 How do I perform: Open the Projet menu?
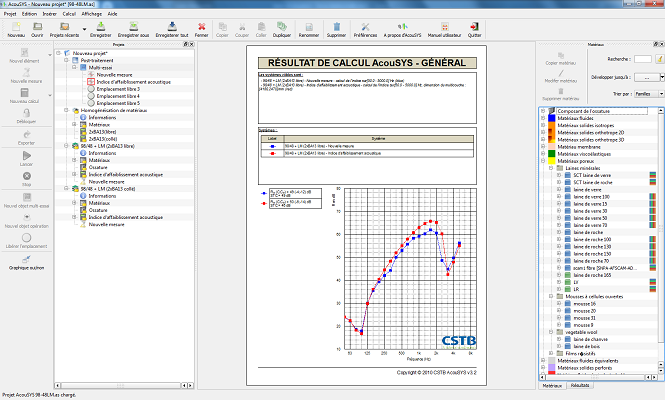pos(10,14)
